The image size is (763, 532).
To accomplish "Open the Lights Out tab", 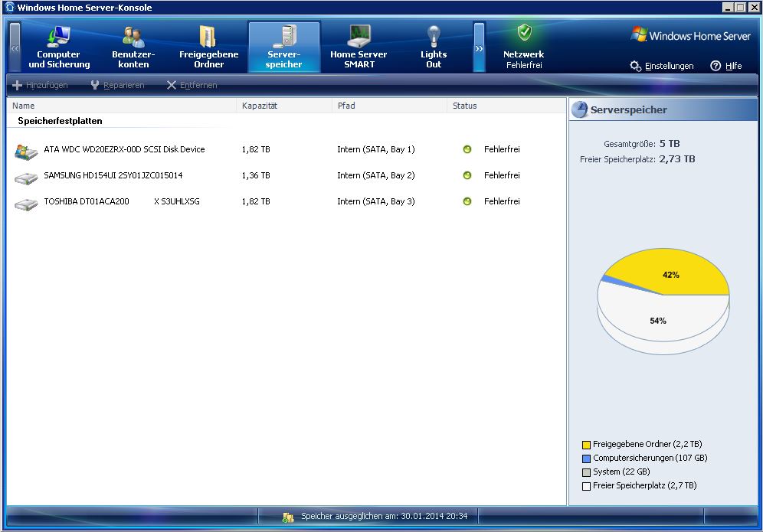I will 434,47.
